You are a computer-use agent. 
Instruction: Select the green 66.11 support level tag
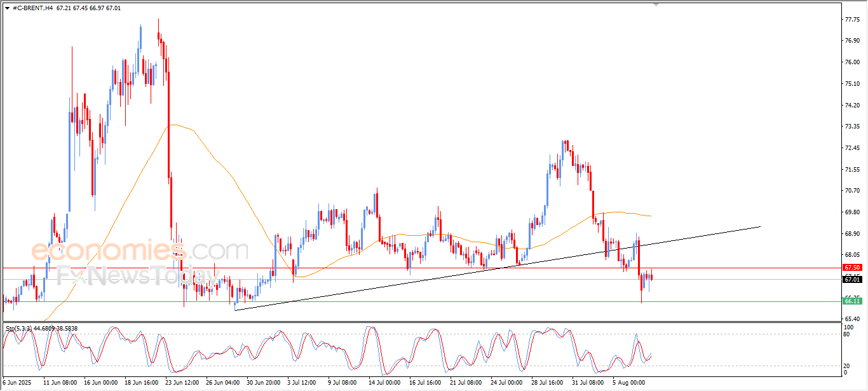[852, 301]
